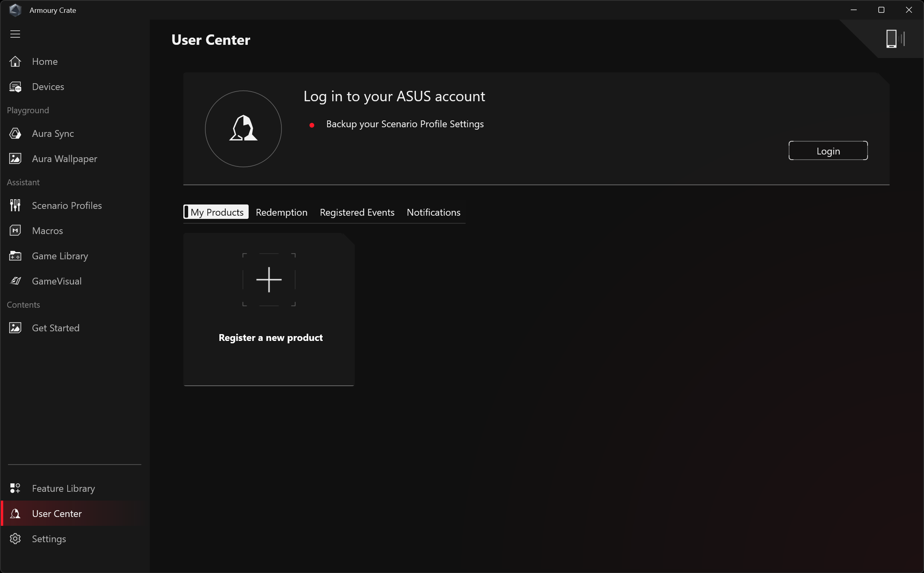Open the GameVisual icon
The width and height of the screenshot is (924, 573).
(x=15, y=281)
